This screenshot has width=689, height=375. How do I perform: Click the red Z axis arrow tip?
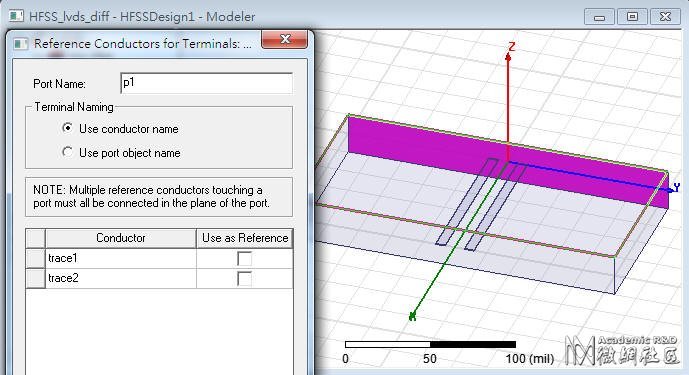pyautogui.click(x=508, y=56)
